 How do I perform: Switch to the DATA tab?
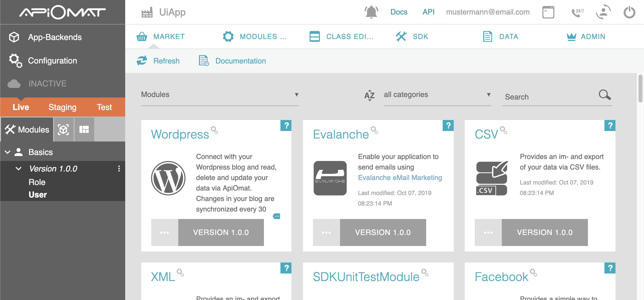[501, 36]
